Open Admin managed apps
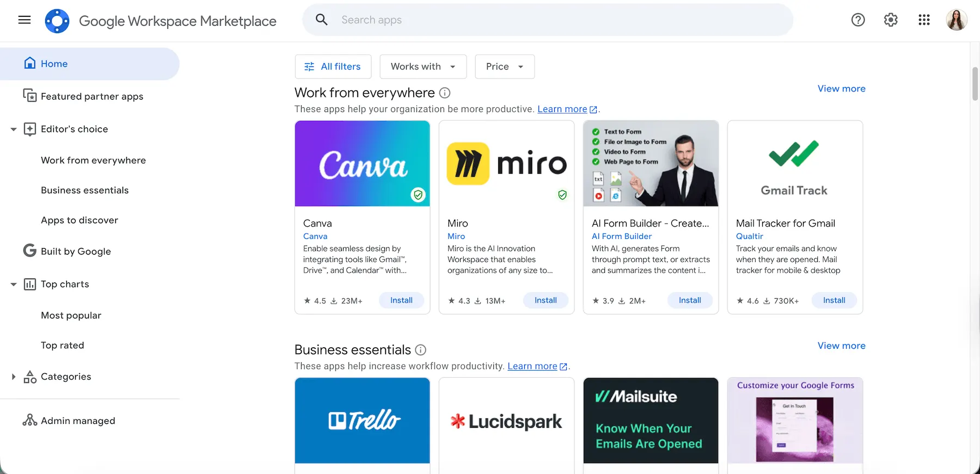 coord(78,421)
